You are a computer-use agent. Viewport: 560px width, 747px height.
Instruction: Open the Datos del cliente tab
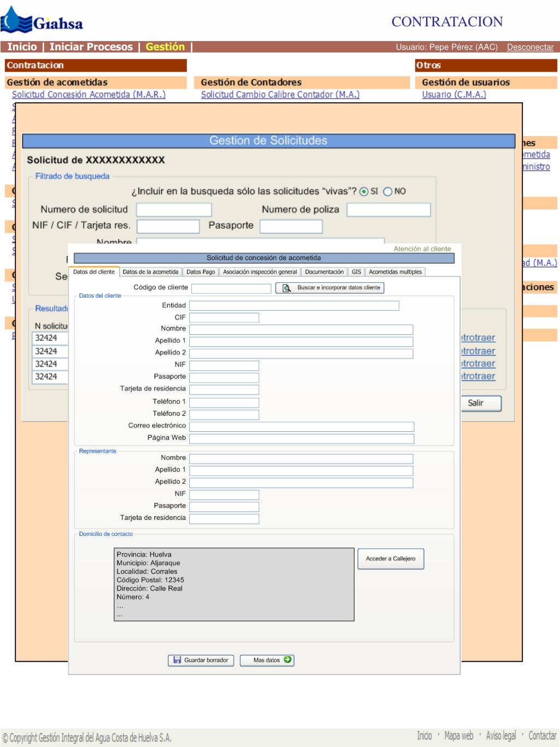[x=94, y=271]
